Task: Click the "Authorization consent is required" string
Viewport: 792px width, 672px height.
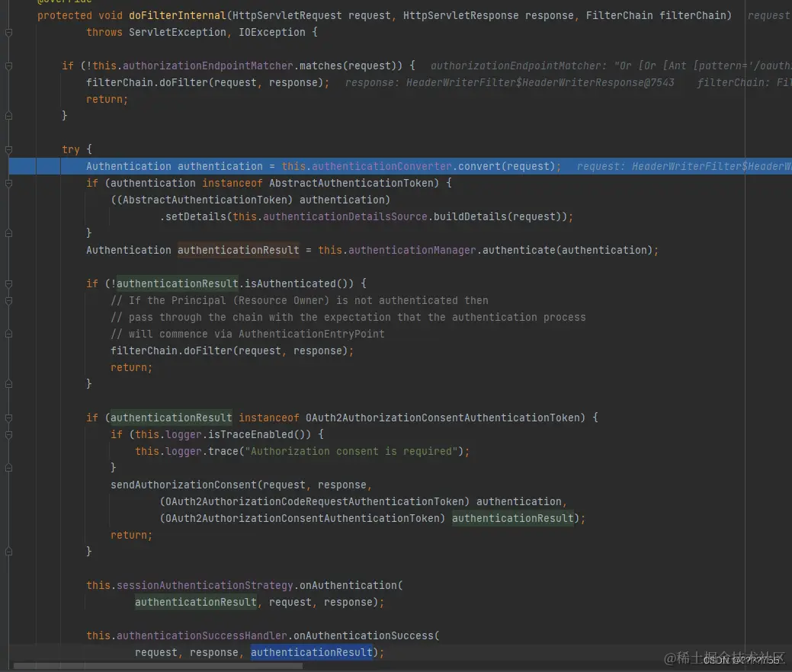Action: click(x=351, y=451)
